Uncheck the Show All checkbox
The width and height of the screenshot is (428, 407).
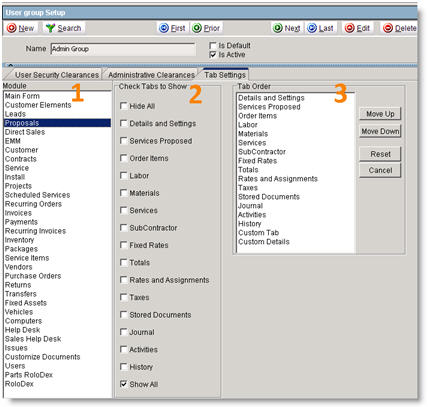click(124, 384)
